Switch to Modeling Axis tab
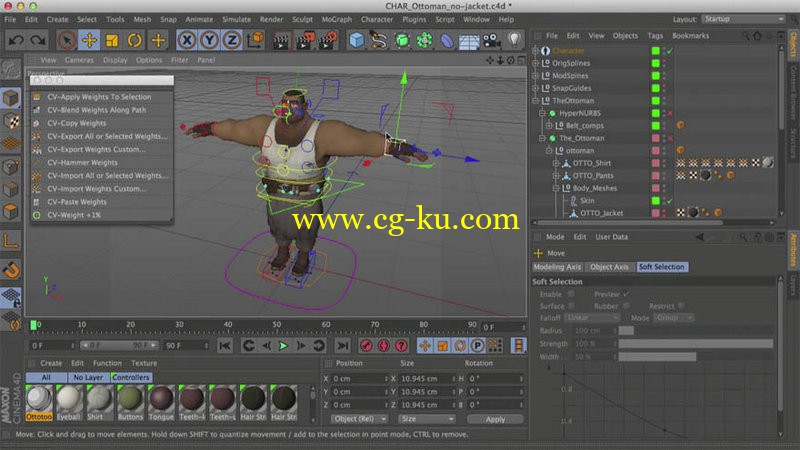Screen dimensions: 800x450 (557, 267)
